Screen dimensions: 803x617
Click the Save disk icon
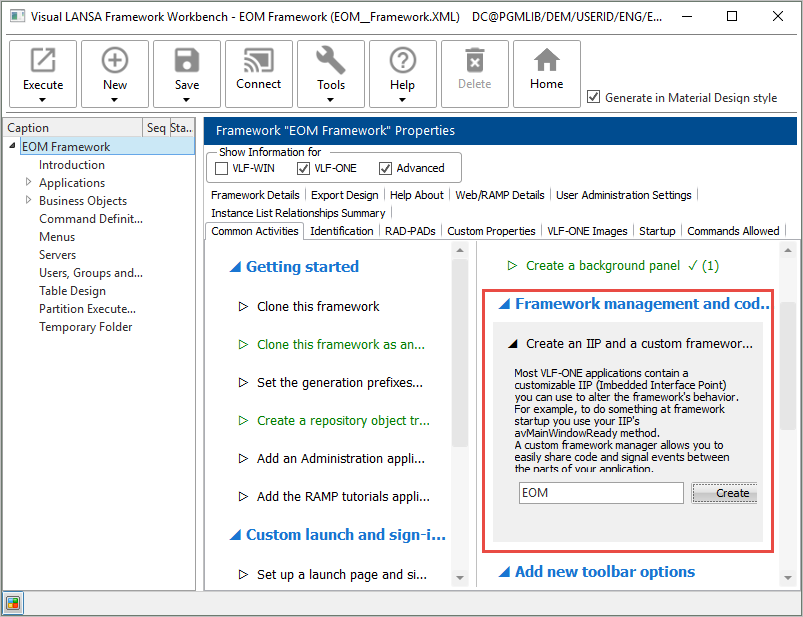pos(186,60)
